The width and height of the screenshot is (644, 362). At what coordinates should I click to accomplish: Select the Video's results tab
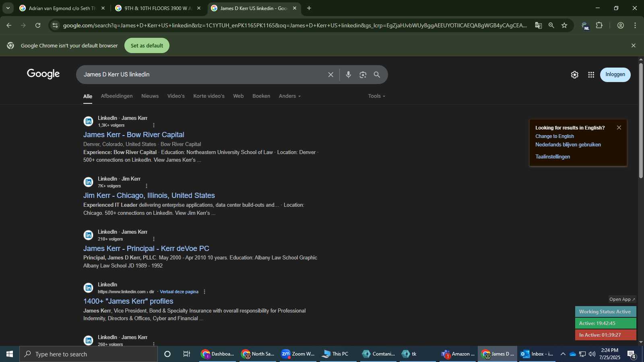(x=176, y=96)
